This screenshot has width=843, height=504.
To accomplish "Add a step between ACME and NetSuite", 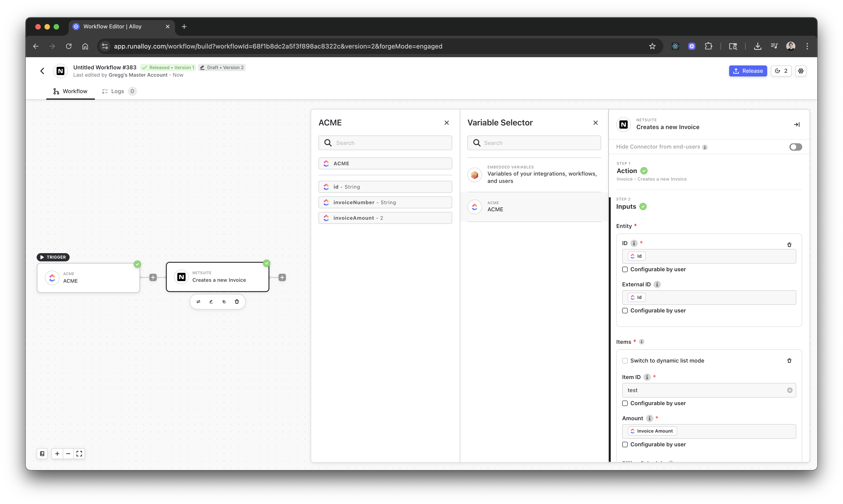I will (x=153, y=277).
